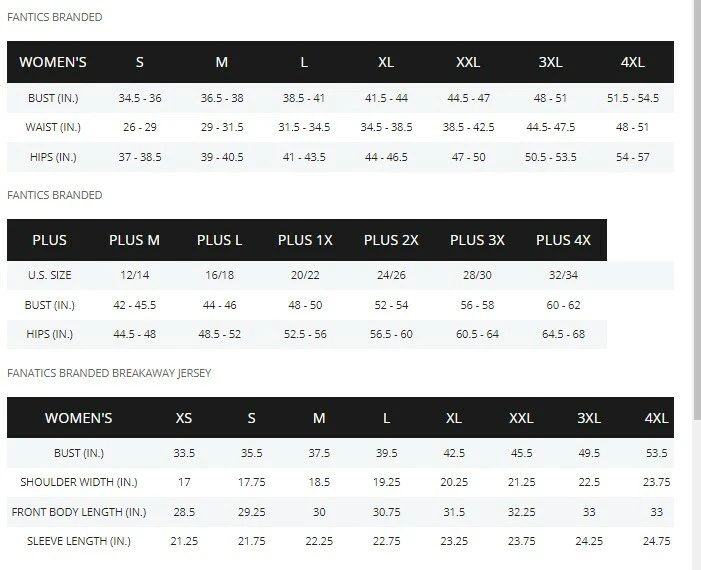This screenshot has width=701, height=570.
Task: Choose the PLUS 2X column header
Action: click(391, 241)
